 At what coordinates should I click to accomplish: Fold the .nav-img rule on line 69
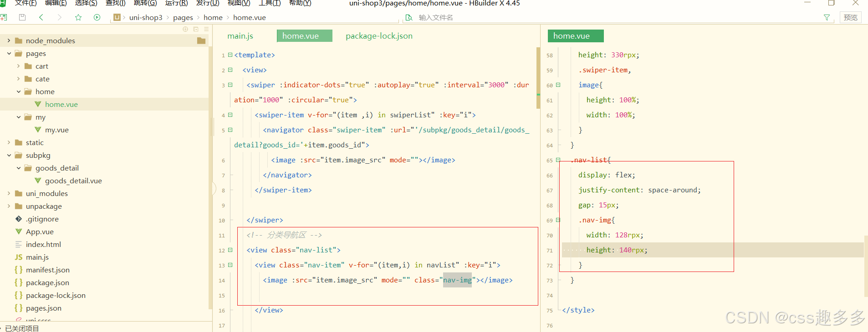[x=558, y=220]
